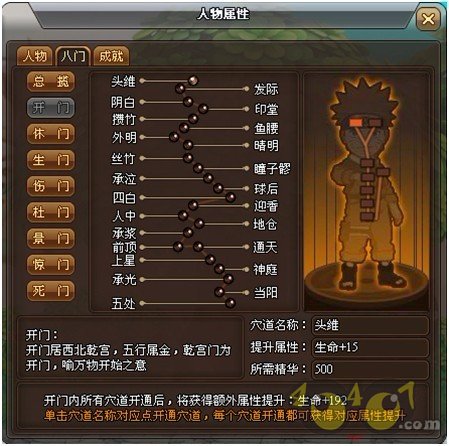Image resolution: width=449 pixels, height=446 pixels.
Task: Open the 成就 tab
Action: [111, 56]
